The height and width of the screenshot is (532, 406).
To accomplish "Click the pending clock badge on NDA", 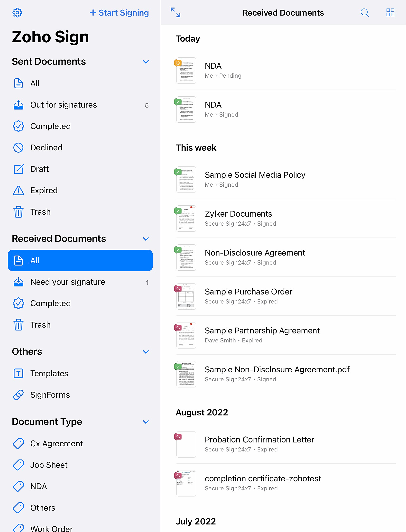I will [x=178, y=63].
